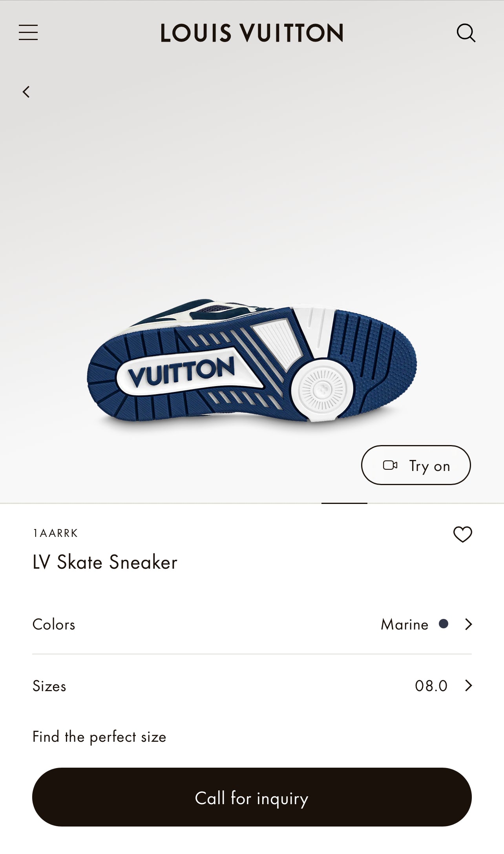The height and width of the screenshot is (854, 504).
Task: Expand Colors options via its chevron
Action: point(468,624)
